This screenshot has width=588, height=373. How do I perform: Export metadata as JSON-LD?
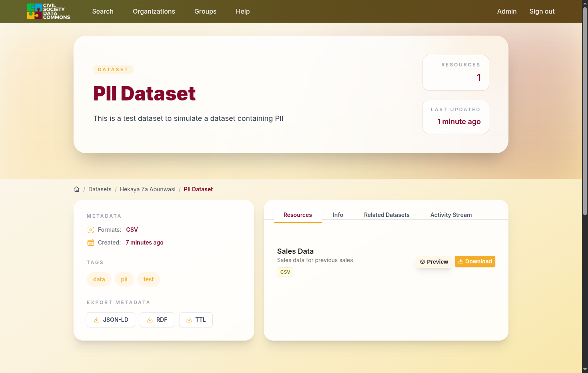(111, 320)
